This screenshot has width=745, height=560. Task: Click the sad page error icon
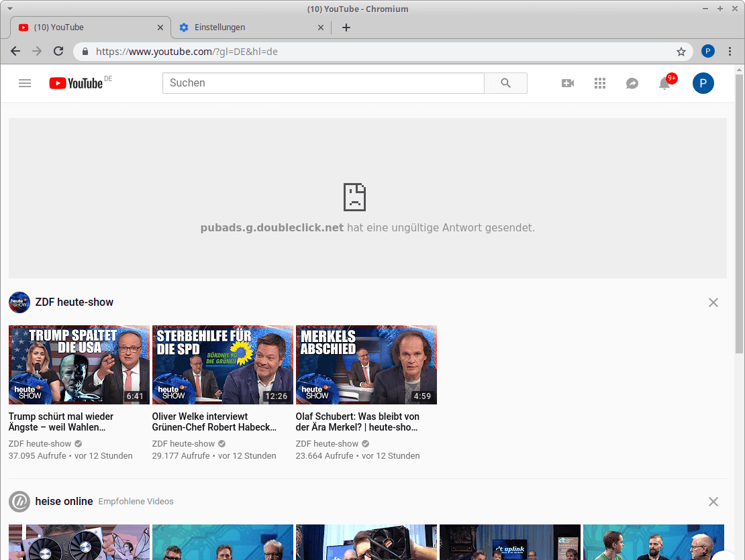(354, 197)
